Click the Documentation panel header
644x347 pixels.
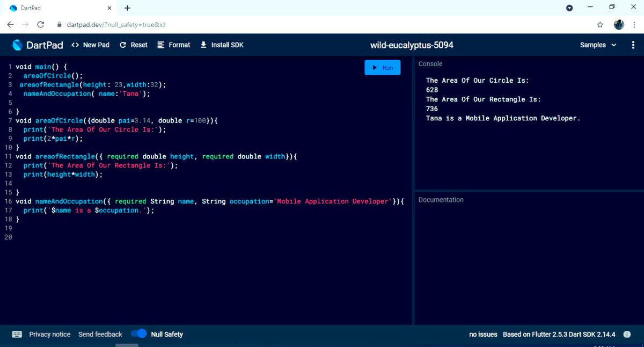click(x=441, y=200)
